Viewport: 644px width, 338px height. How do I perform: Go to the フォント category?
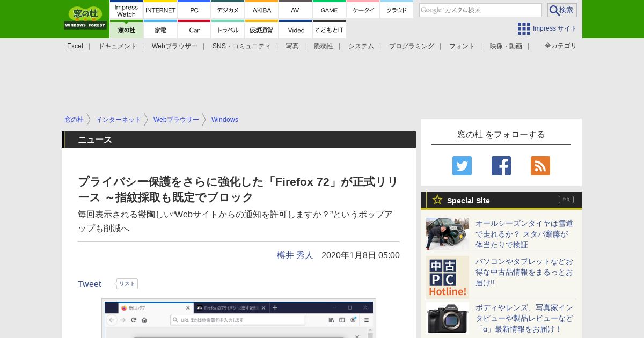(462, 46)
